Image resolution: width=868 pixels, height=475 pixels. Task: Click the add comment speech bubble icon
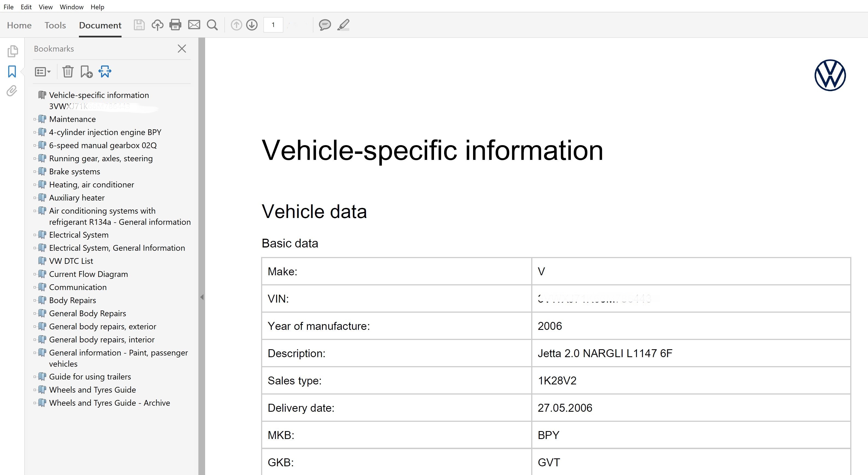pos(324,25)
